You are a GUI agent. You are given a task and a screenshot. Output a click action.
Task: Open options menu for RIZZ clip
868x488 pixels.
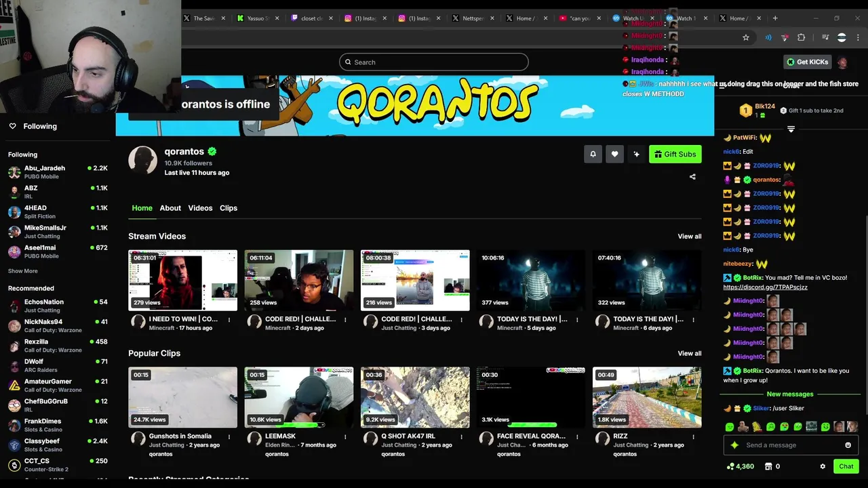693,436
